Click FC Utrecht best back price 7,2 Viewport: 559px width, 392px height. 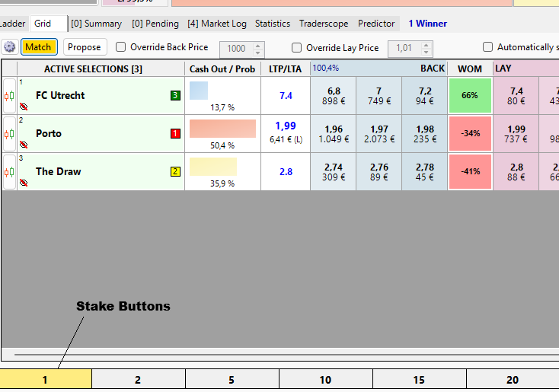point(424,96)
